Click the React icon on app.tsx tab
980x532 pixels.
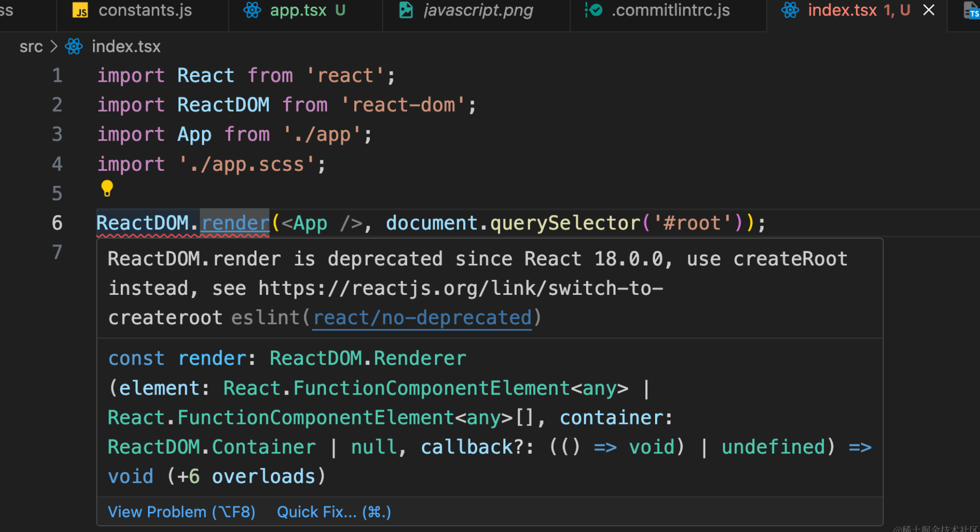[252, 10]
